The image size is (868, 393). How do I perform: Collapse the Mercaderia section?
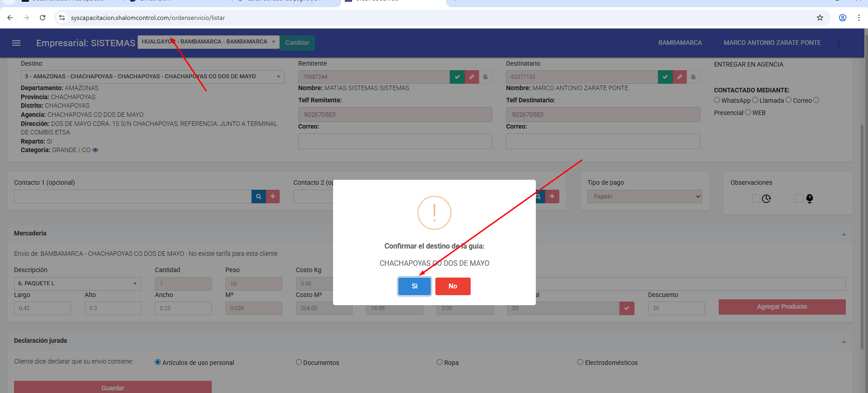point(844,234)
